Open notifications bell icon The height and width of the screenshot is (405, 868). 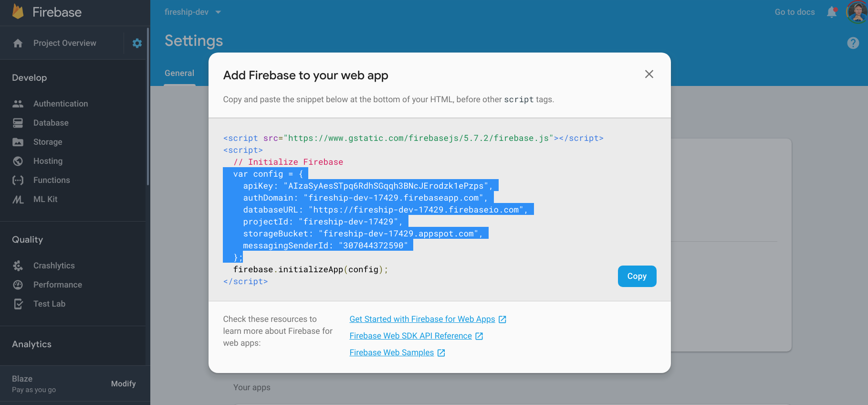[832, 12]
